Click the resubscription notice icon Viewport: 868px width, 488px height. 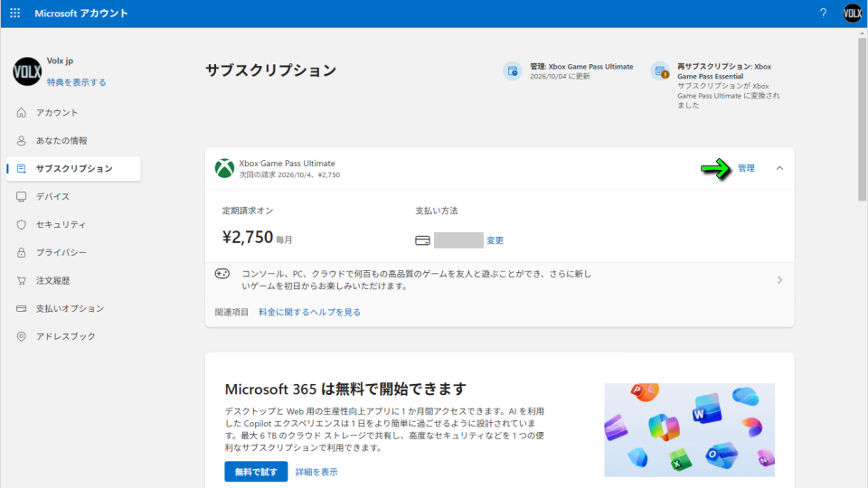point(660,71)
